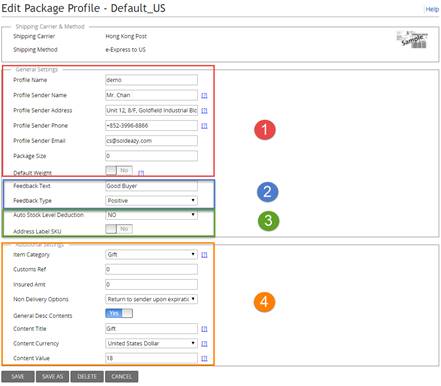This screenshot has height=386, width=441.
Task: Click the SAVE button
Action: (18, 377)
